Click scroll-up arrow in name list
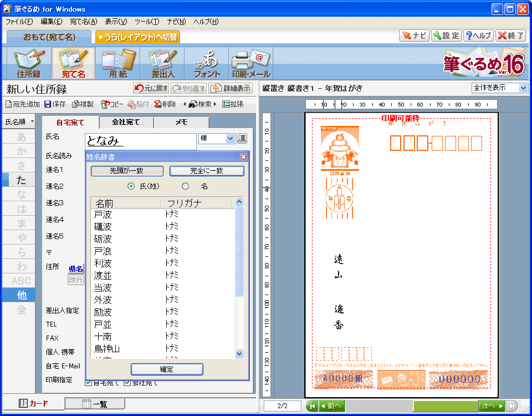Viewport: 532px width, 416px height. (239, 202)
